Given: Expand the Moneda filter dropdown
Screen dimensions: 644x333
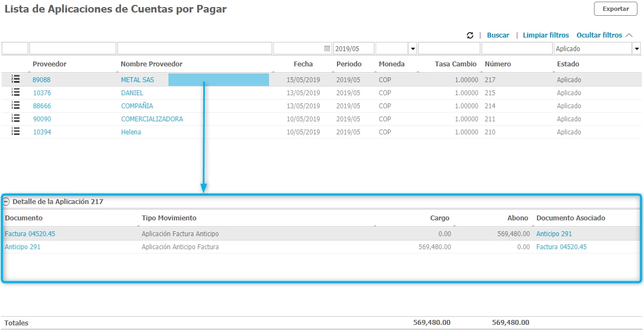Looking at the screenshot, I should click(412, 49).
